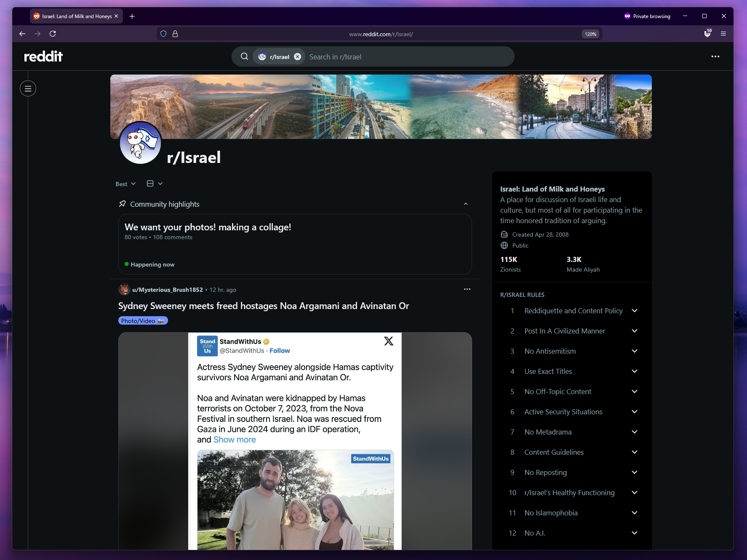Open the Best sort dropdown
Image resolution: width=747 pixels, height=560 pixels.
(x=125, y=184)
